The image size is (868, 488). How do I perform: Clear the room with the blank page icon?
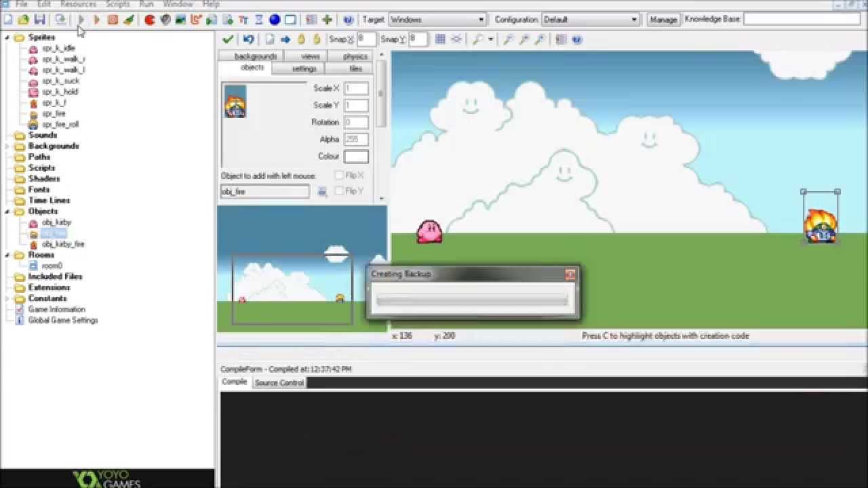(x=270, y=39)
